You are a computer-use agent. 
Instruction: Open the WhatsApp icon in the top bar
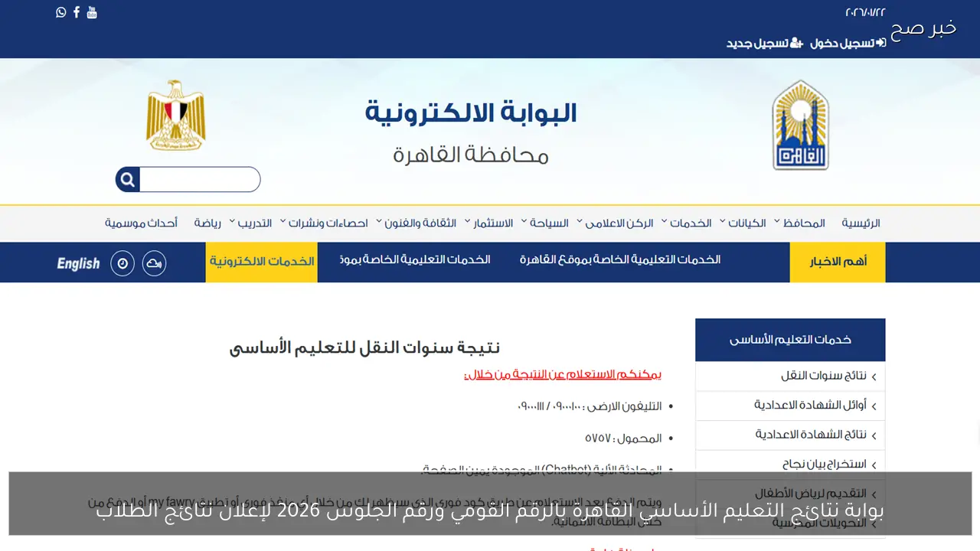61,12
